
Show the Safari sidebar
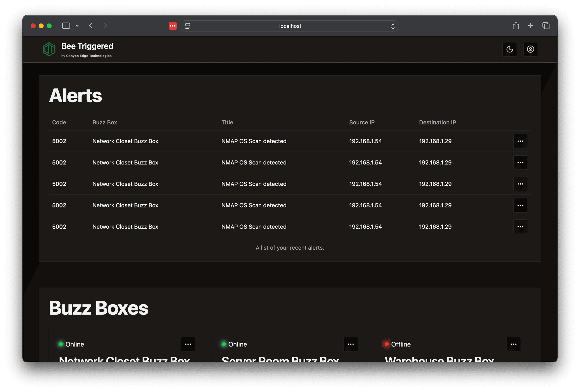(x=66, y=26)
